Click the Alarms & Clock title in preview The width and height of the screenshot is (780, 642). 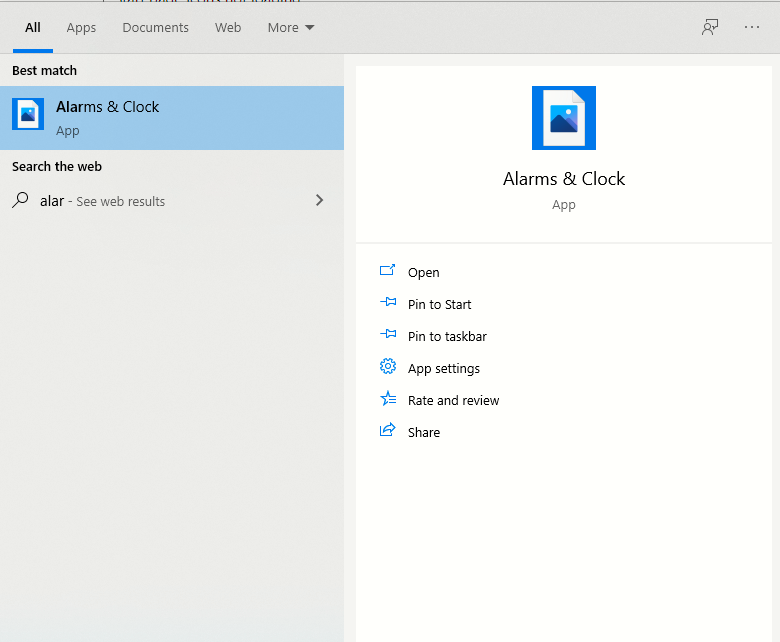click(563, 179)
